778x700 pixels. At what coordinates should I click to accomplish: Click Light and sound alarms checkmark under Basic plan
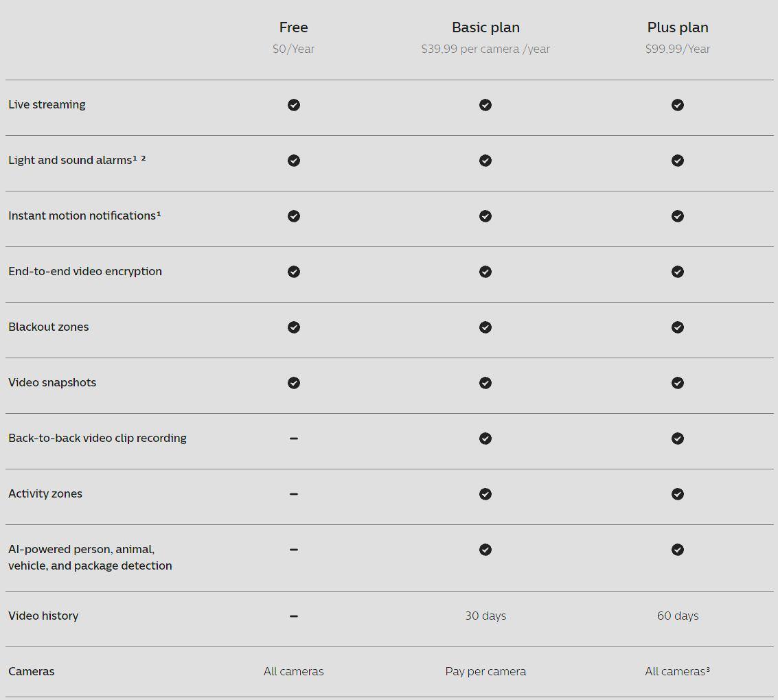pos(485,161)
